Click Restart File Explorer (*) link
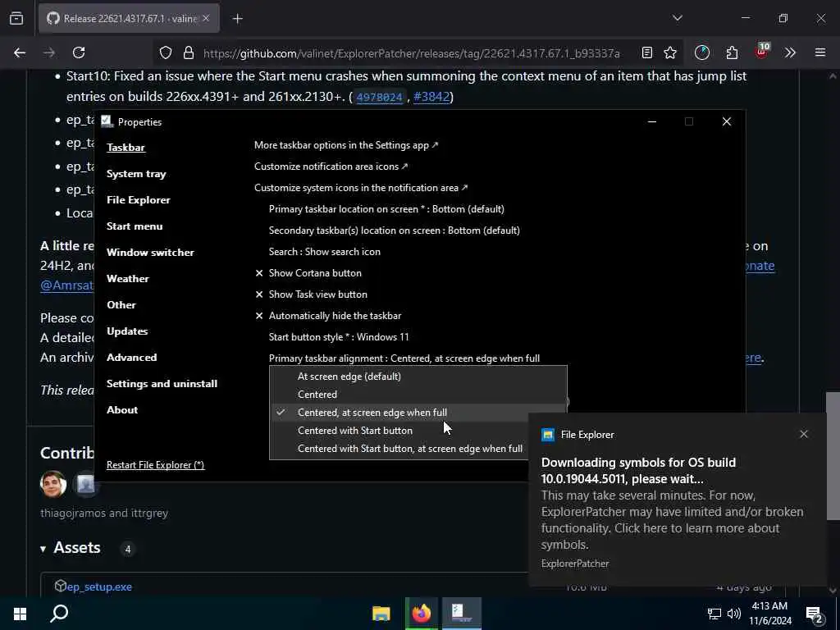 [155, 465]
